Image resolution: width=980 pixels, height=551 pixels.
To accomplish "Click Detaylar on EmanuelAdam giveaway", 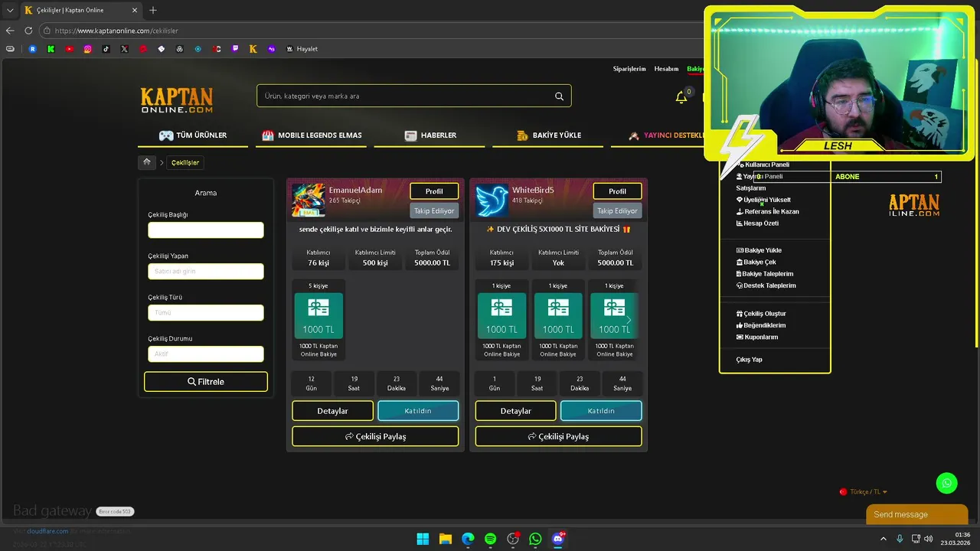I will 332,411.
